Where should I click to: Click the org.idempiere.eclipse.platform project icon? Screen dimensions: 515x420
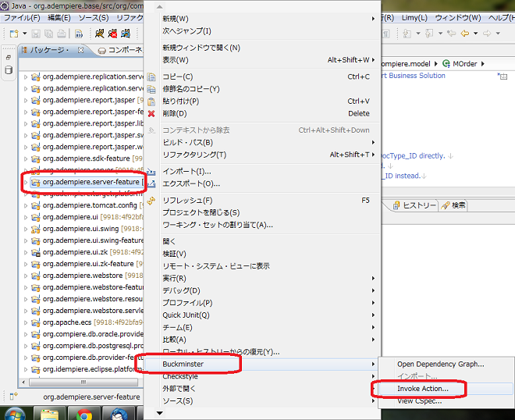point(35,370)
